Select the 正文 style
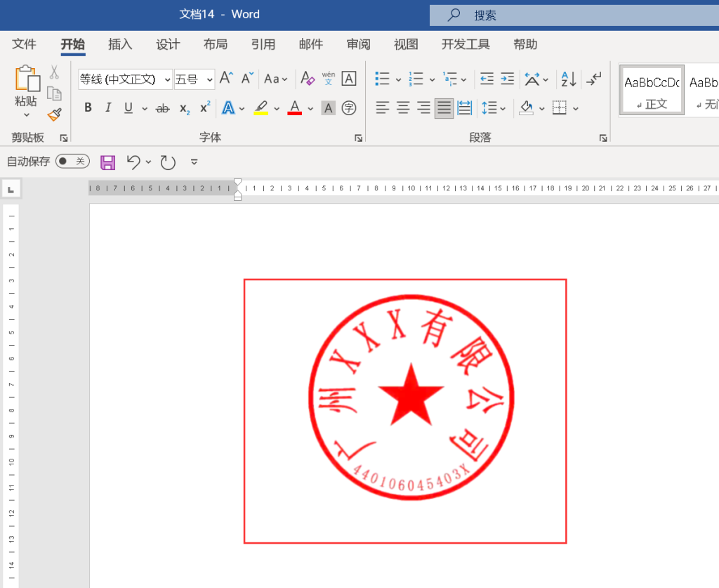 tap(652, 91)
